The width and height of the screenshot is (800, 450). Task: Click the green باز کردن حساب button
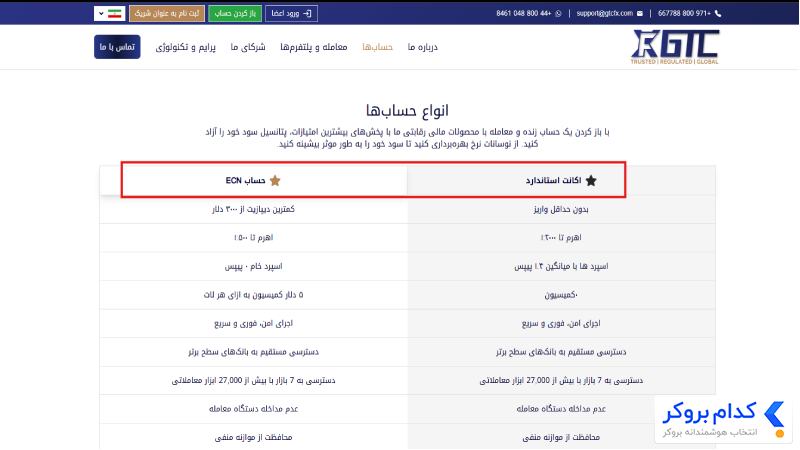(x=235, y=13)
